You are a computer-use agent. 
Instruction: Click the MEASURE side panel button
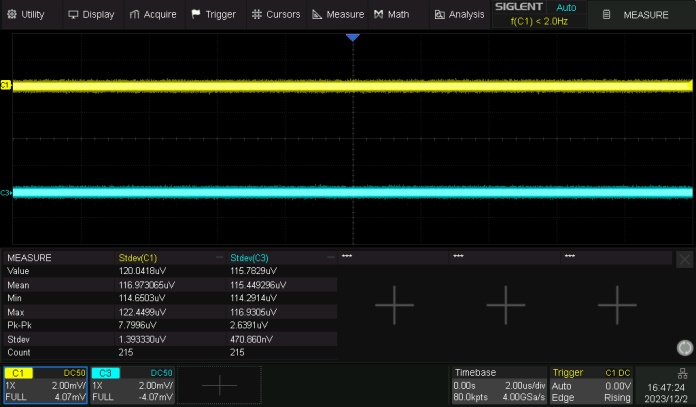[639, 15]
